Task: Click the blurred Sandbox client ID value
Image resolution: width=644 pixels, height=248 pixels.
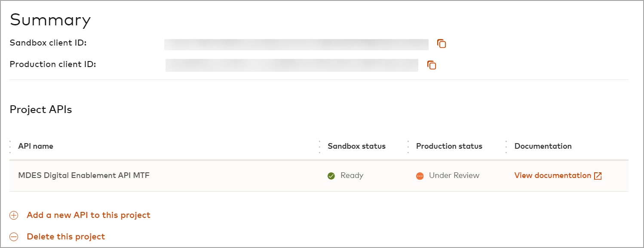Action: pyautogui.click(x=296, y=44)
